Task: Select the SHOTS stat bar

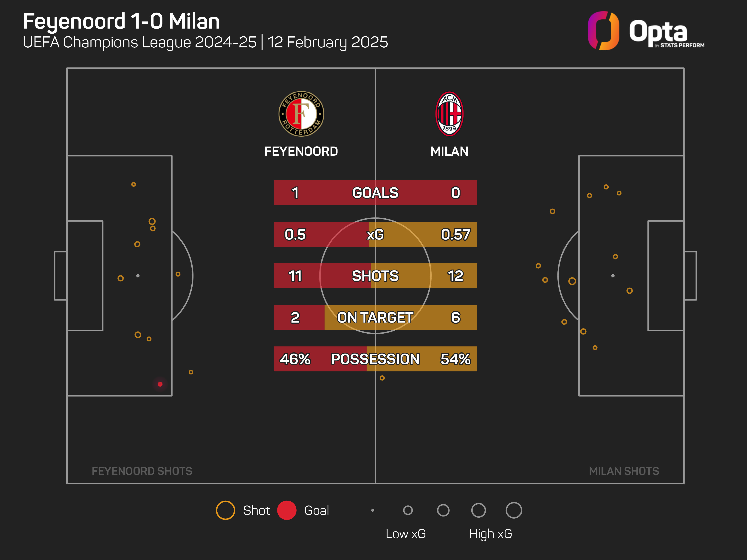Action: [375, 276]
